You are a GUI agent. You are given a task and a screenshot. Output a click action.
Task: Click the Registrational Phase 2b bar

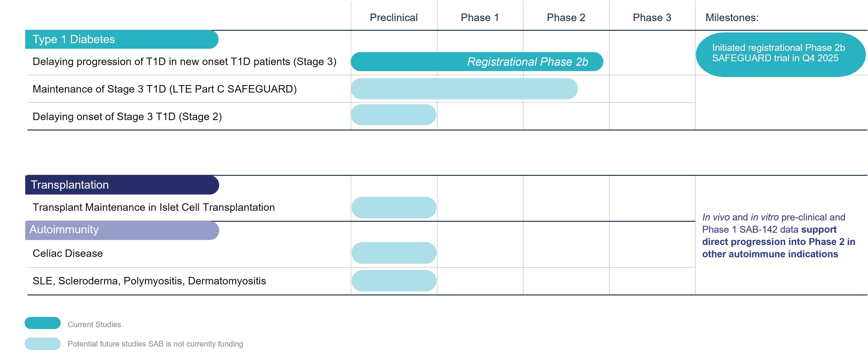click(x=477, y=62)
